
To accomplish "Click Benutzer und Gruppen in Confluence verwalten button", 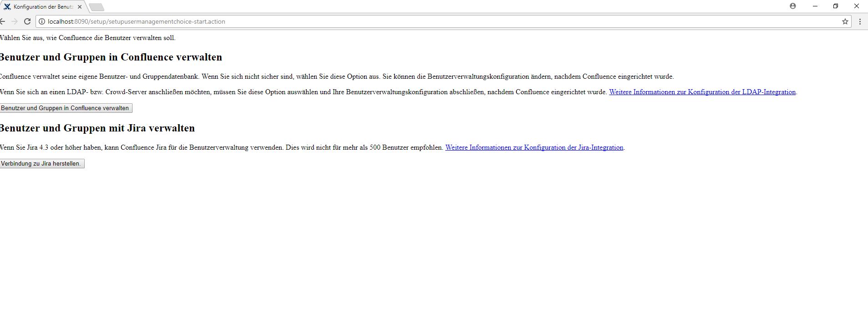I will [66, 108].
